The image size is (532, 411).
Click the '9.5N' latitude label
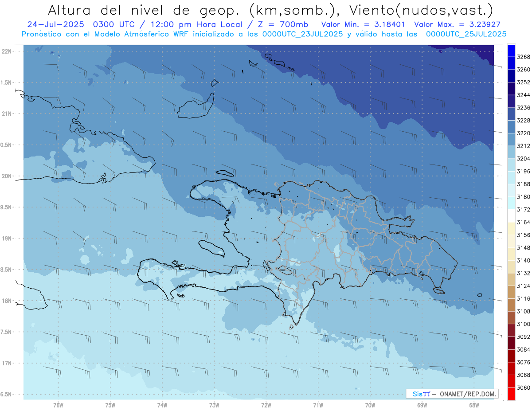point(7,207)
